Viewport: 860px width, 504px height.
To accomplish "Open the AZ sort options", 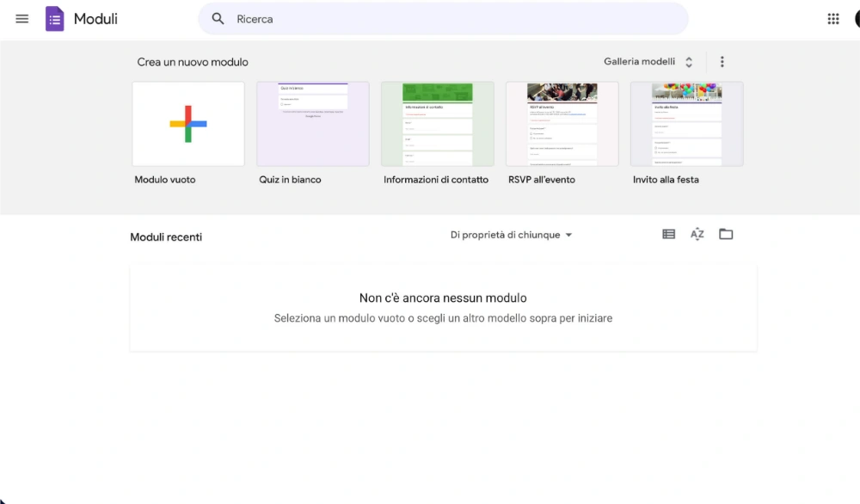I will [x=697, y=234].
